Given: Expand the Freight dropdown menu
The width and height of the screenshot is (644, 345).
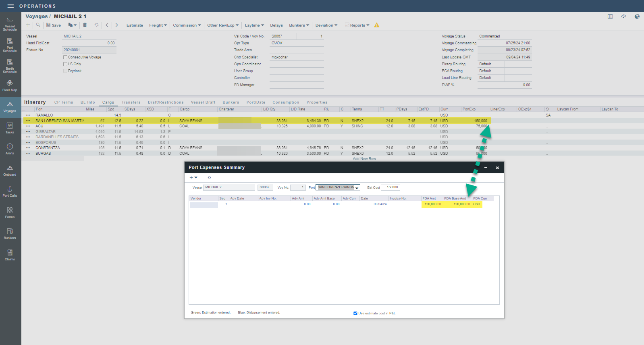Looking at the screenshot, I should click(x=158, y=25).
